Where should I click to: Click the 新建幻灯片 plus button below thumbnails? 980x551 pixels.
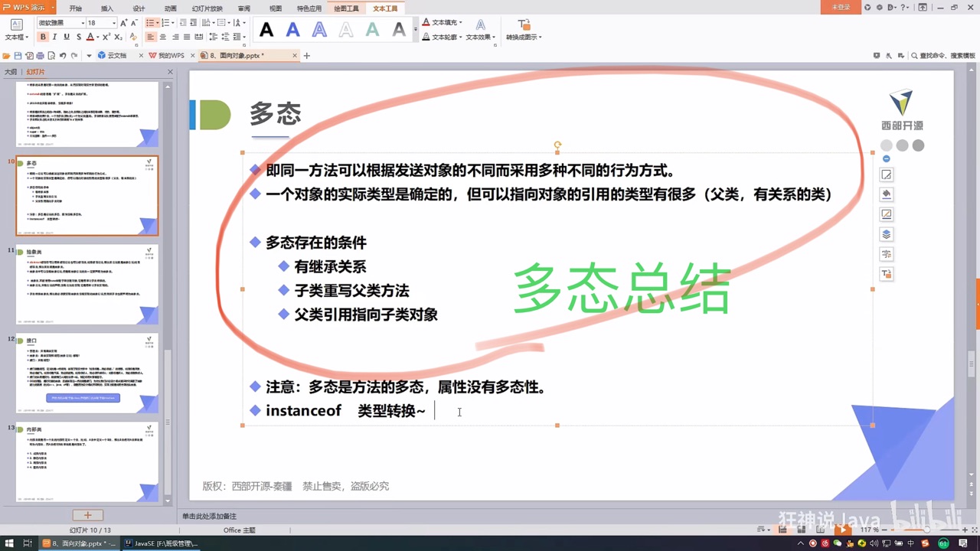click(87, 515)
